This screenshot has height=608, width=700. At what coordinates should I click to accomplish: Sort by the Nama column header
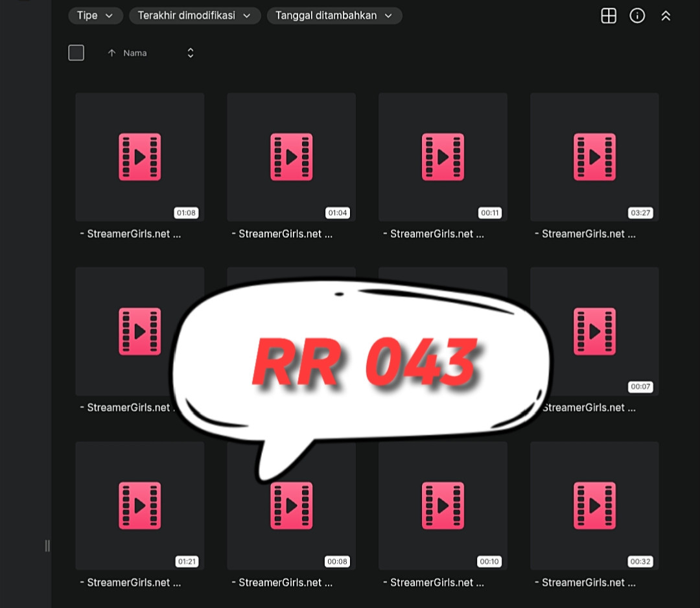click(135, 53)
